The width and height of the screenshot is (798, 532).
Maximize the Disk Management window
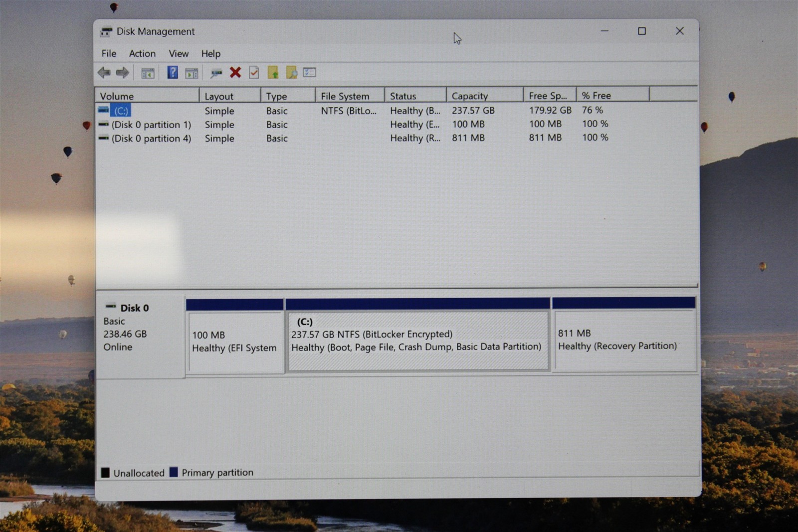pyautogui.click(x=642, y=31)
